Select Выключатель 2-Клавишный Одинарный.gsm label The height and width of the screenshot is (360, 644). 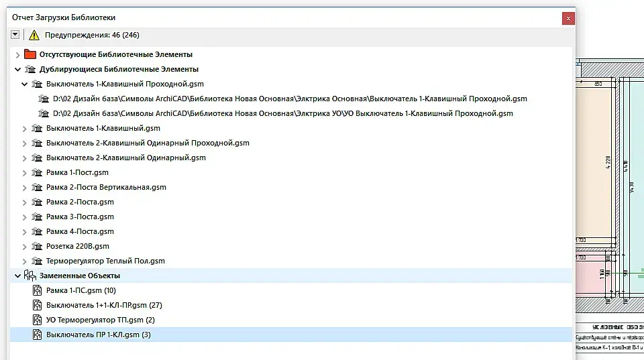[x=126, y=158]
